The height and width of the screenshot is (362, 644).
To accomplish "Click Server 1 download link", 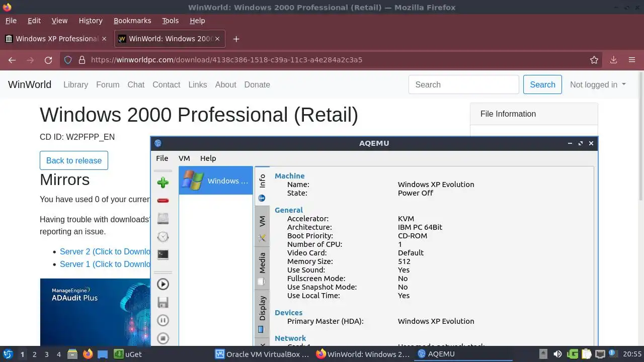I will click(105, 264).
